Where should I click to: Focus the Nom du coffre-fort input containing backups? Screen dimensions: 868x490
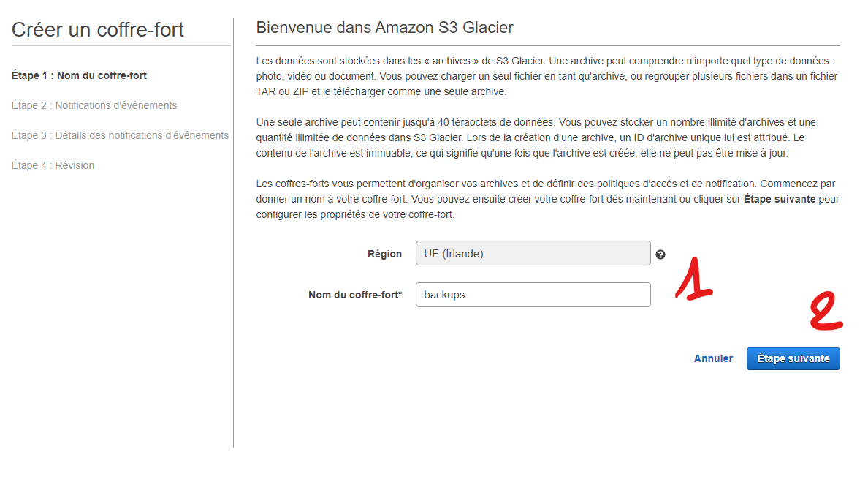pos(533,295)
